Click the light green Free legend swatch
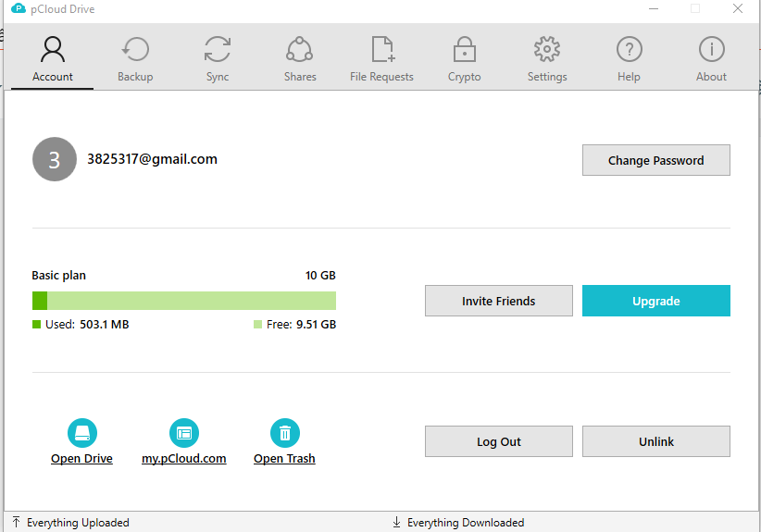 (257, 324)
